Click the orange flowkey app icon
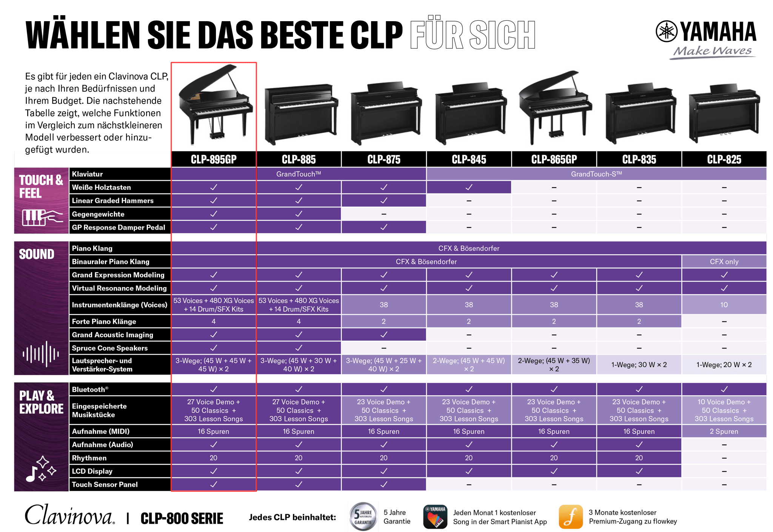Viewport: 773px width, 532px height. [571, 517]
